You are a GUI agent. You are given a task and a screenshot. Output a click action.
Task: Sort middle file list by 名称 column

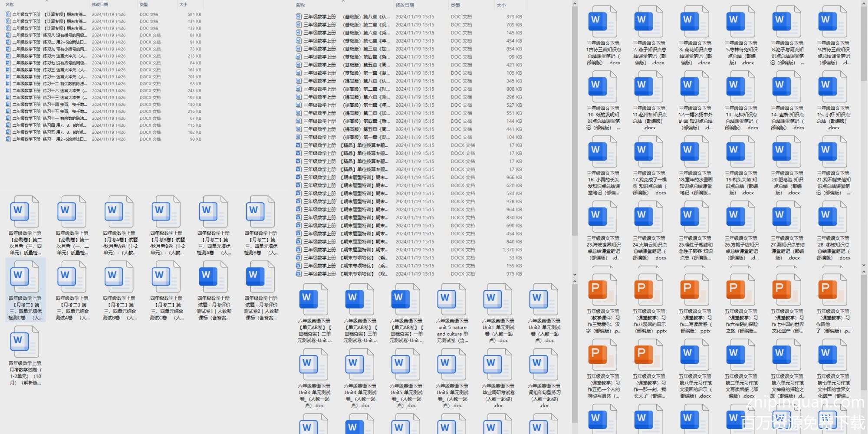(300, 5)
